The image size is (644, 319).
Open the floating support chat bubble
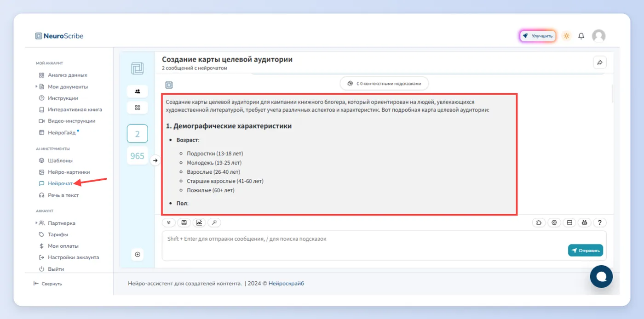tap(601, 276)
